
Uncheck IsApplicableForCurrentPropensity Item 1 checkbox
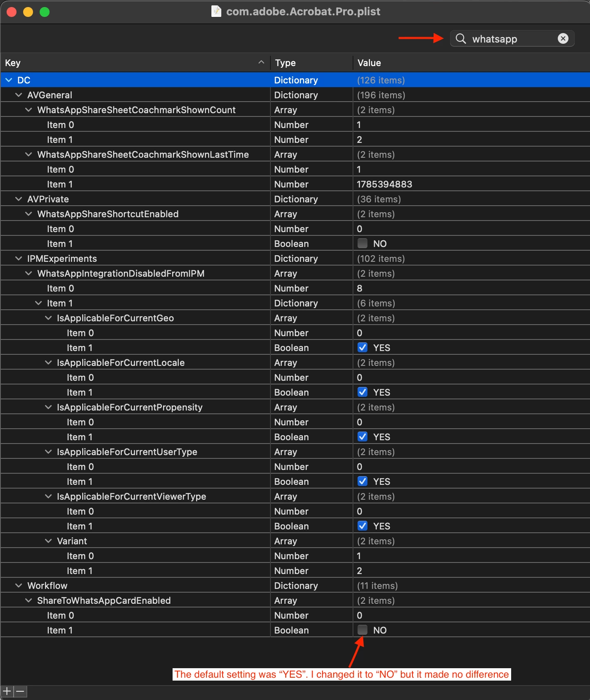click(x=363, y=437)
